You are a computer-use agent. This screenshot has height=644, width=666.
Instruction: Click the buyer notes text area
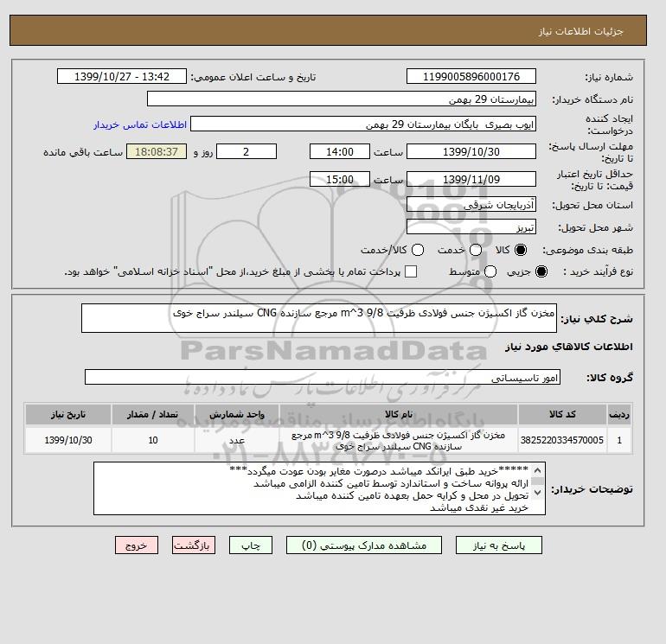click(319, 488)
